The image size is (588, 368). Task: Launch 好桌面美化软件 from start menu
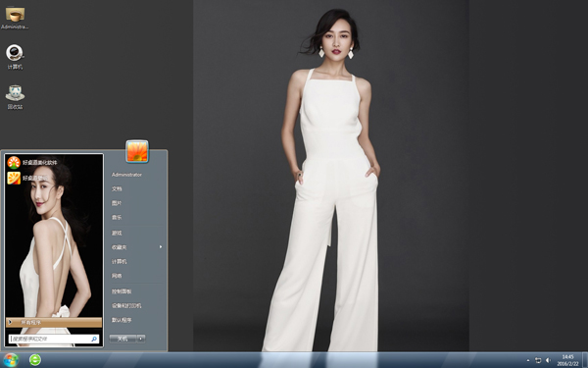[x=32, y=163]
